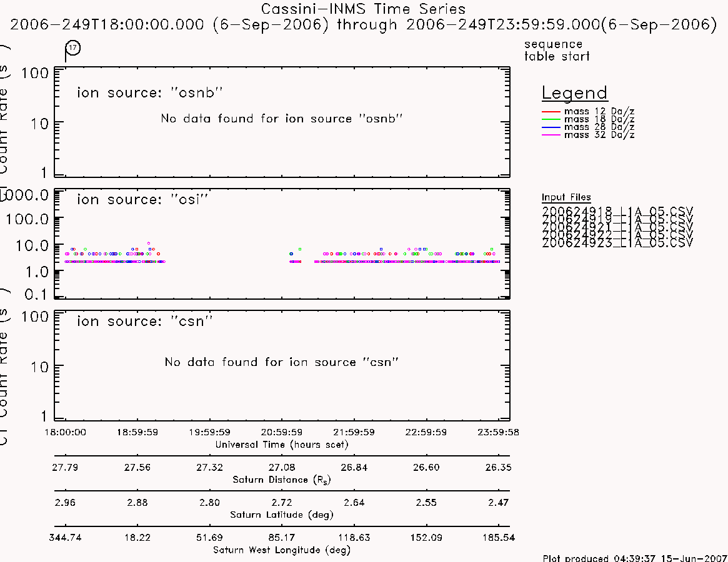Click the 21:59:59 time axis tick label
Viewport: 728px width, 562px height.
(x=354, y=432)
